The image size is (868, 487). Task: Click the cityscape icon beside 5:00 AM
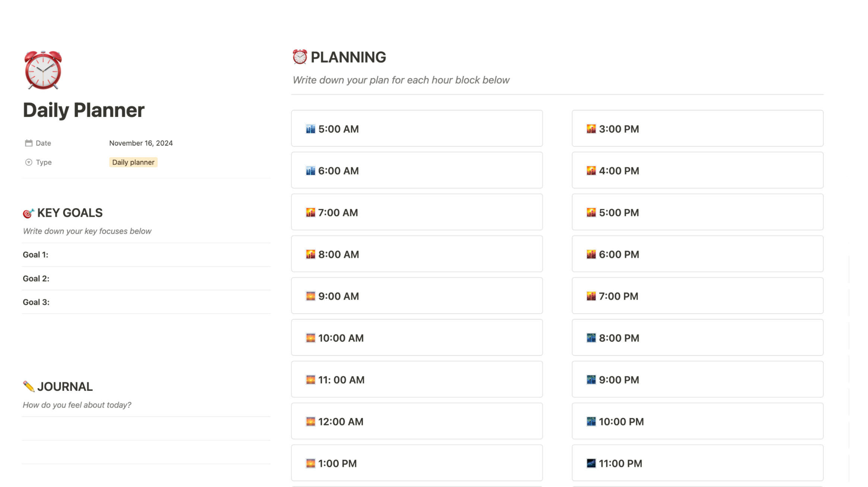pos(310,129)
